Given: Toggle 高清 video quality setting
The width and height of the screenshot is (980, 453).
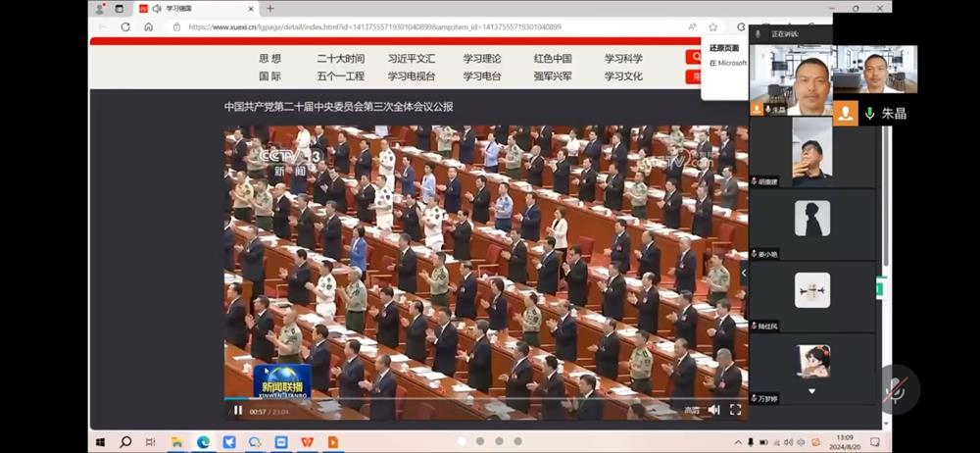Looking at the screenshot, I should click(691, 411).
